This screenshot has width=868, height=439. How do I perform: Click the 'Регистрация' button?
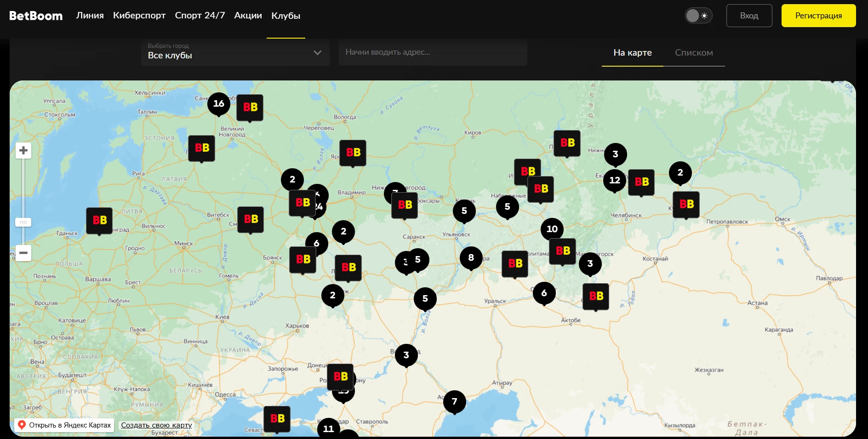click(x=818, y=16)
